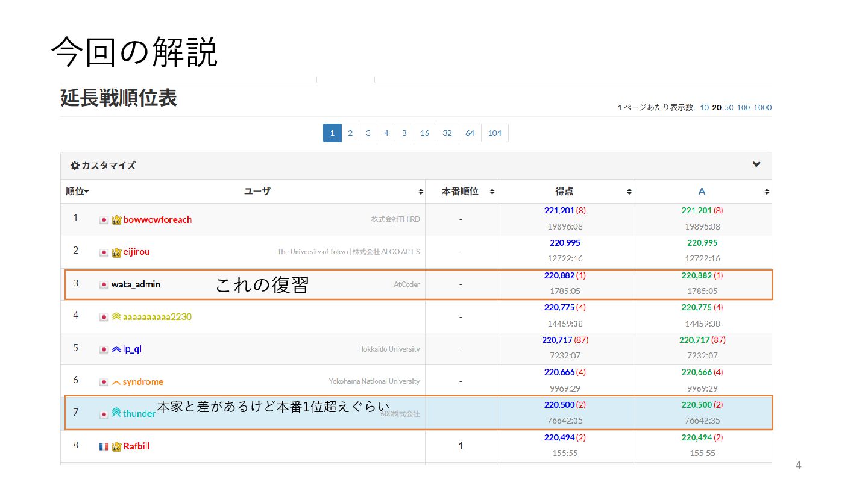This screenshot has height=488, width=868.
Task: Click 得点 score 220,717 (87) in lp_ql row
Action: pyautogui.click(x=565, y=340)
